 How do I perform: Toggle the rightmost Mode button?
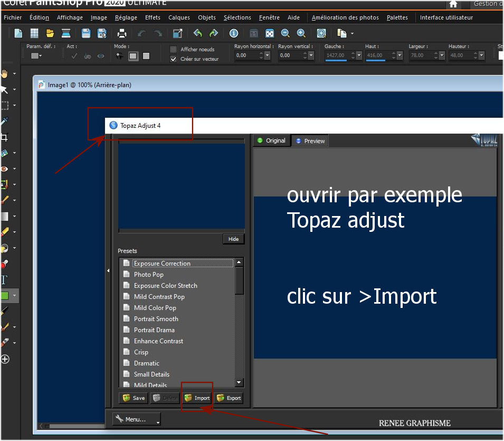146,56
